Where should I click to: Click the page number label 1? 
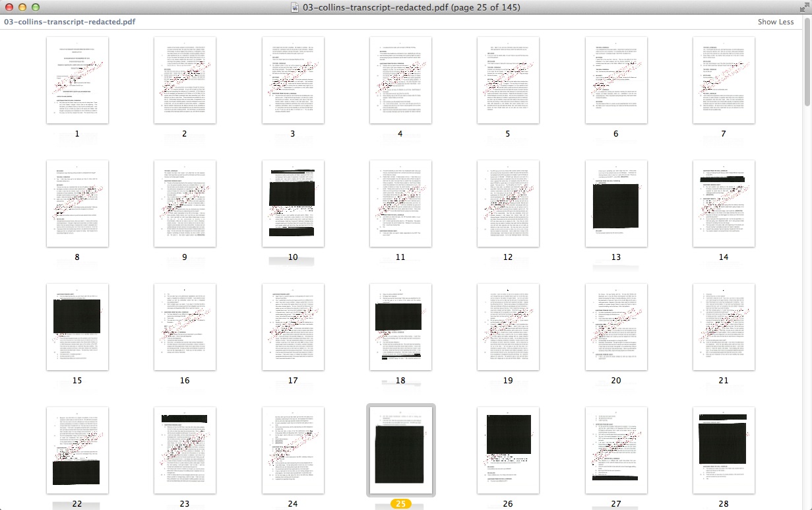(77, 133)
